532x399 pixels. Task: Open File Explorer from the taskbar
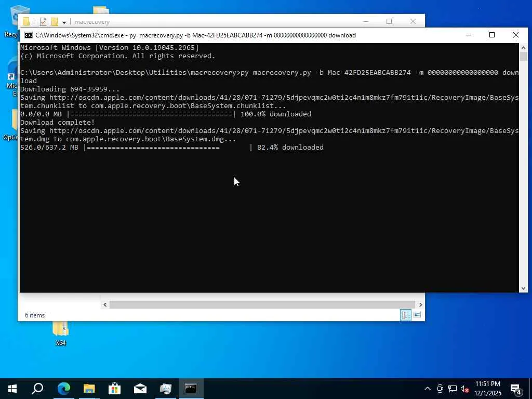89,389
